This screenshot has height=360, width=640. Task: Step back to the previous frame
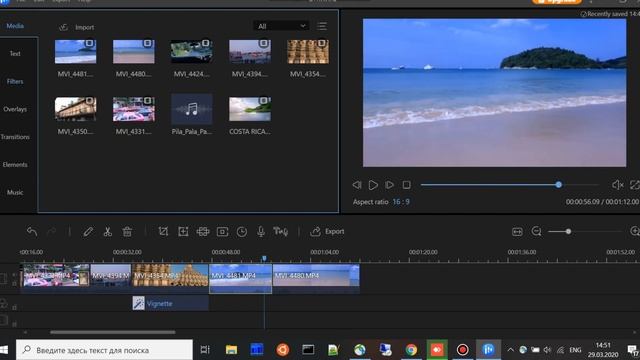[x=357, y=185]
